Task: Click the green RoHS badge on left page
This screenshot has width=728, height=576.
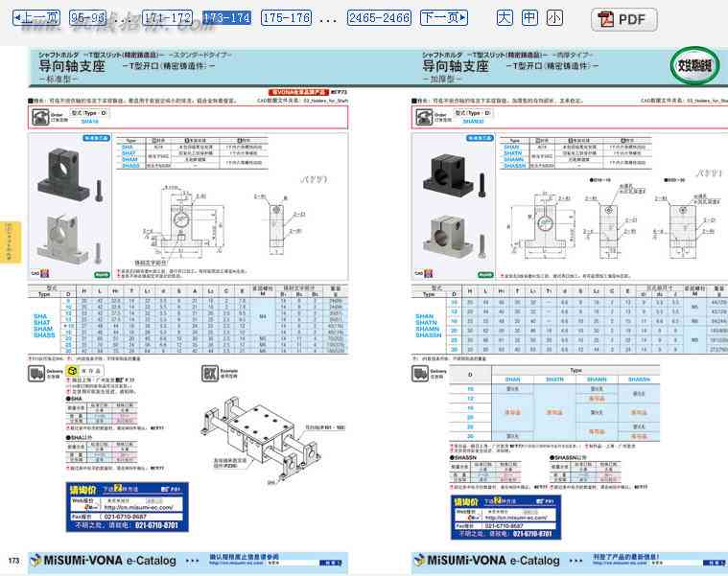Action: pos(102,274)
